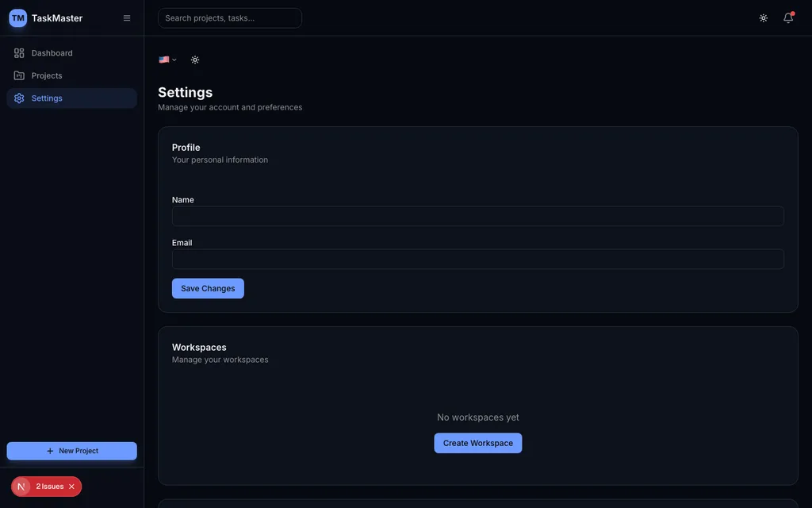Click 'No workspaces yet' text
This screenshot has width=812, height=508.
point(477,418)
